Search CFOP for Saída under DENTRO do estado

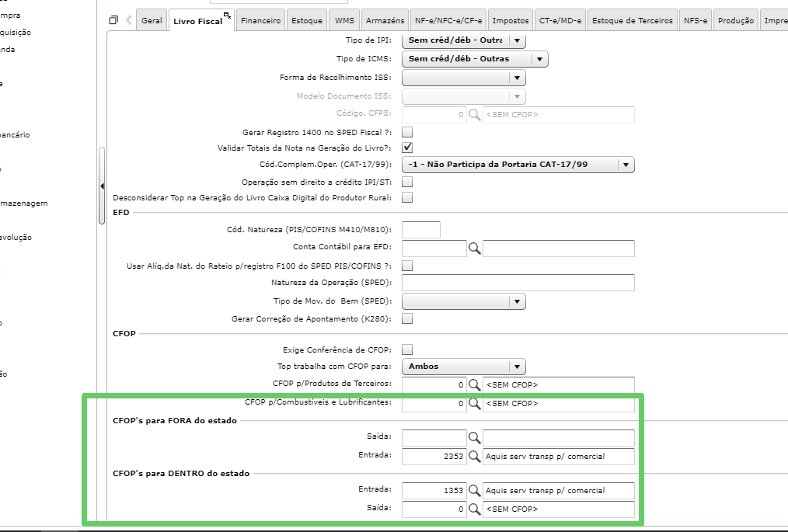click(474, 509)
